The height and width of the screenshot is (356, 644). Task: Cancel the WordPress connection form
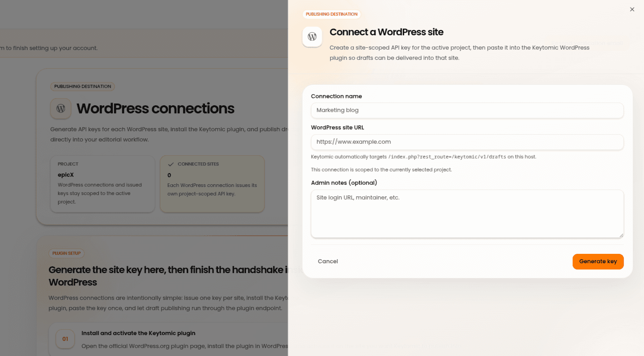[x=328, y=261]
